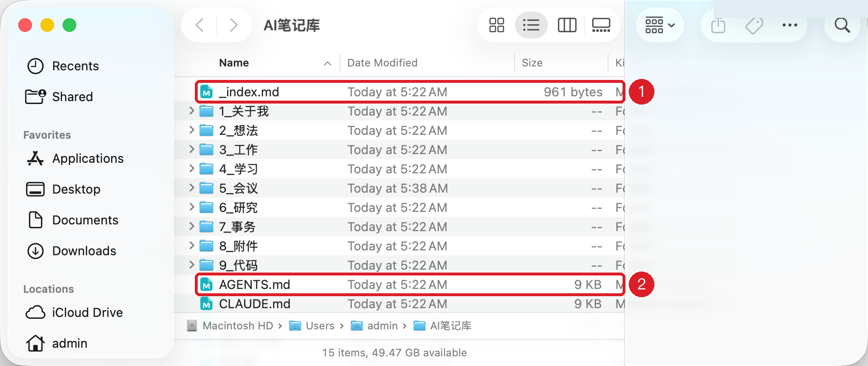This screenshot has height=366, width=868.
Task: Sort by the Name column header
Action: pos(234,63)
